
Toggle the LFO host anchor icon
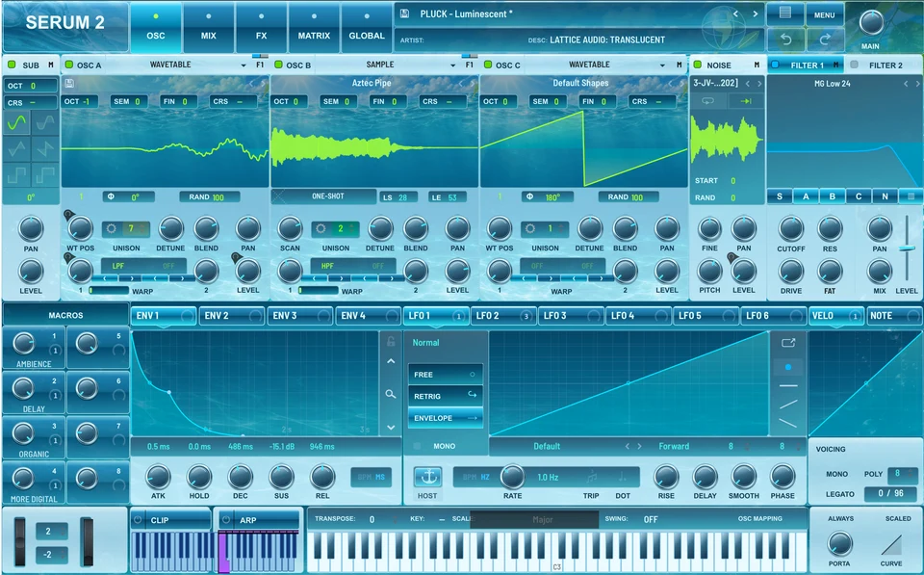(427, 477)
